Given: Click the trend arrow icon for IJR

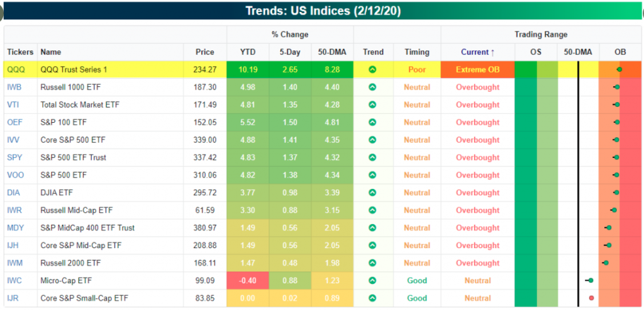Looking at the screenshot, I should (372, 298).
